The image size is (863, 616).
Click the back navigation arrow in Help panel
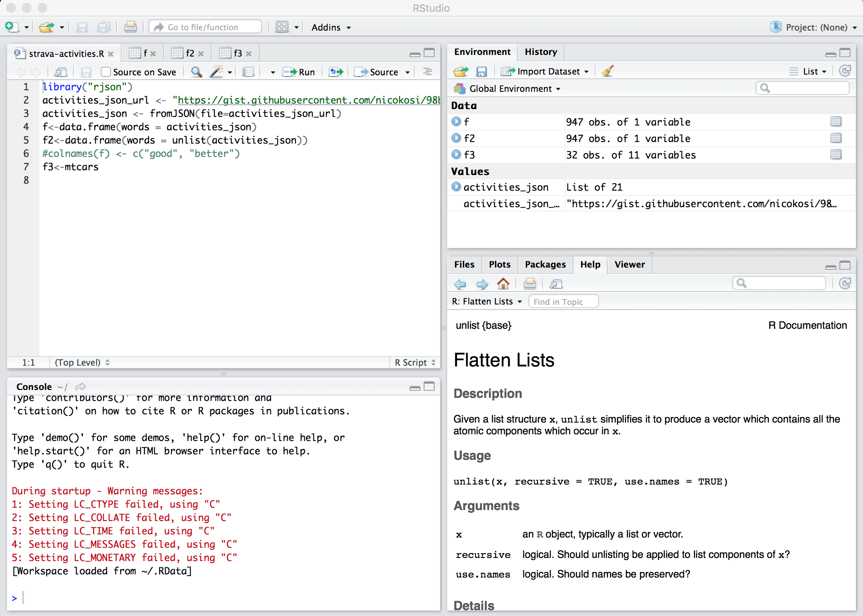460,283
